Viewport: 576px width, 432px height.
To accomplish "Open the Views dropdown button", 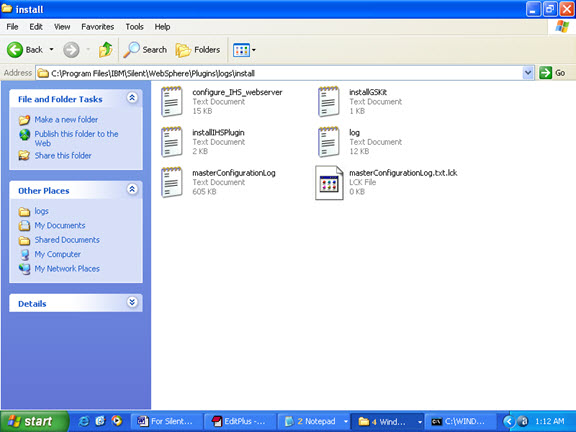I will (x=244, y=50).
